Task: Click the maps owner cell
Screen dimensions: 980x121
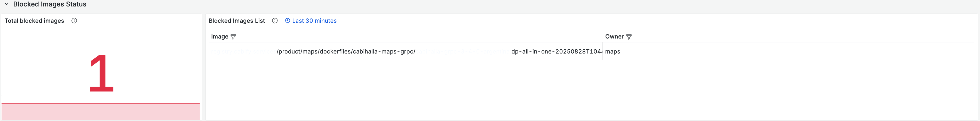Action: [x=613, y=51]
